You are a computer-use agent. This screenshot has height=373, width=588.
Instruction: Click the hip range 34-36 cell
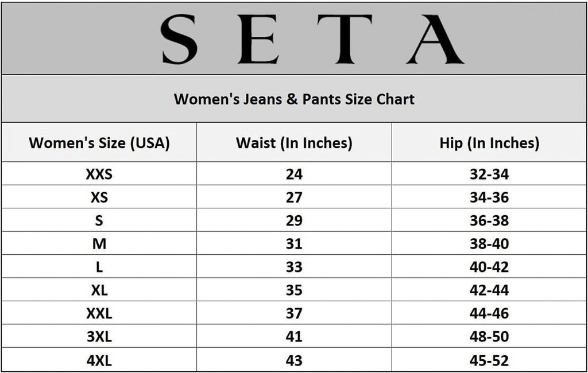point(489,197)
